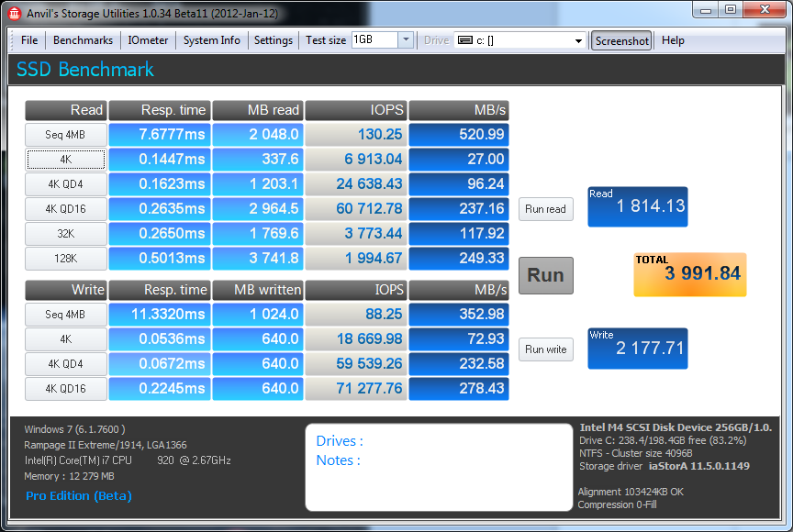Click the SSD Benchmark heading
The height and width of the screenshot is (532, 793).
[x=85, y=70]
